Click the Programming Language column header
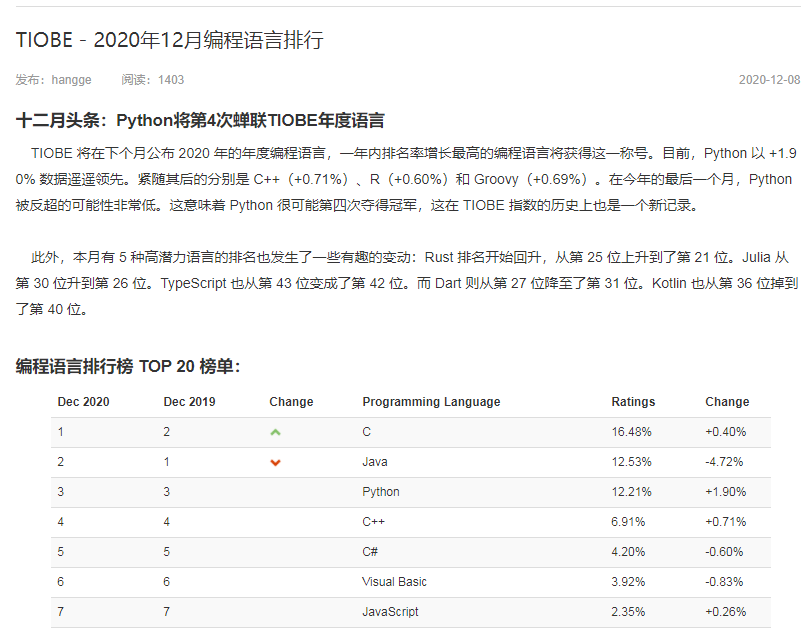Viewport: 811px width, 633px height. [431, 402]
